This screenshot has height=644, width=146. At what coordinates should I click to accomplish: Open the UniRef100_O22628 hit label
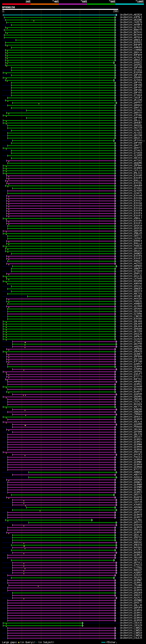coord(131,339)
